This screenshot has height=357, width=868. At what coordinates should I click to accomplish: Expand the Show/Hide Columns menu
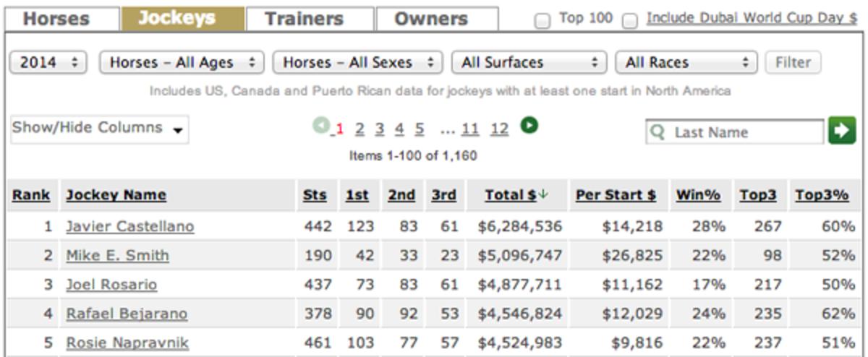point(99,129)
